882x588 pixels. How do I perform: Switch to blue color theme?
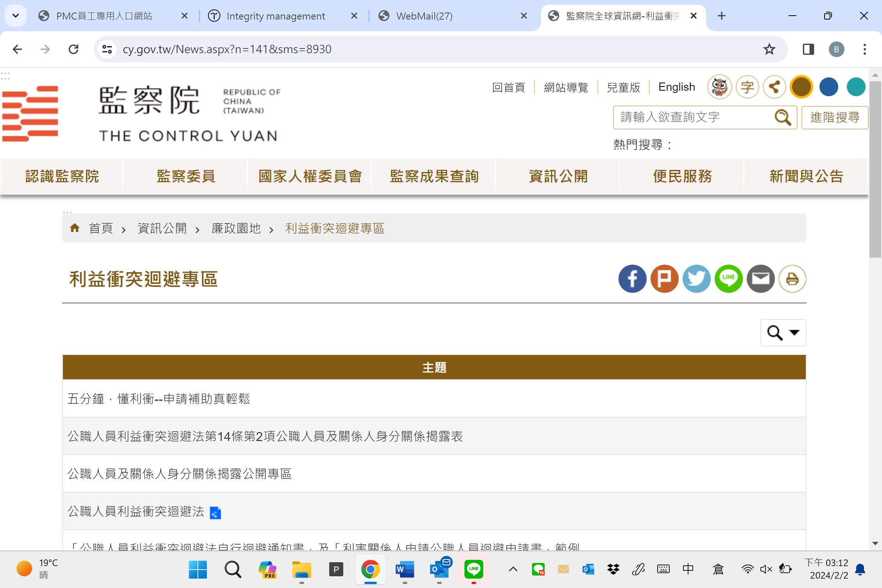pos(828,87)
